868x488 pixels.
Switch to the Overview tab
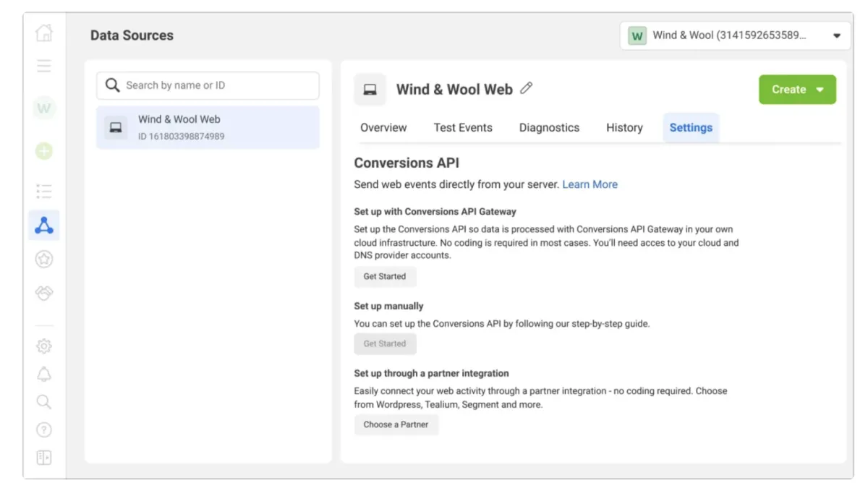(x=383, y=127)
